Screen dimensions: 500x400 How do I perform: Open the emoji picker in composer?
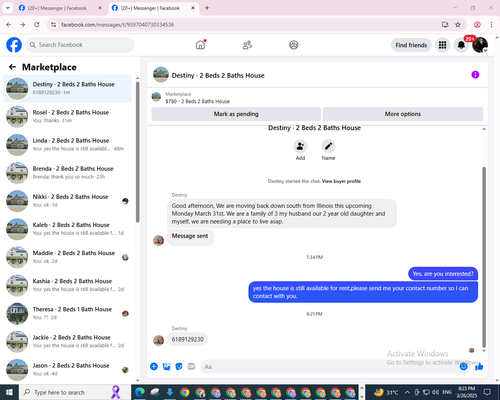tap(463, 367)
